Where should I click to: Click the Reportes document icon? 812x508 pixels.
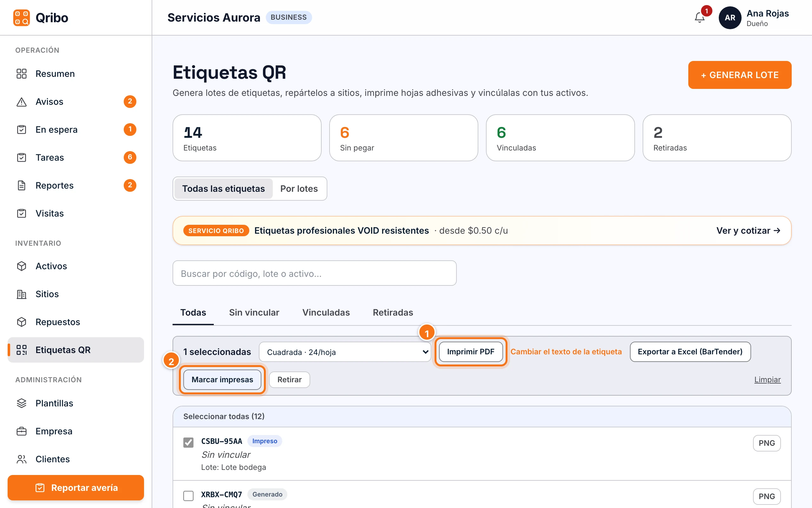point(22,185)
